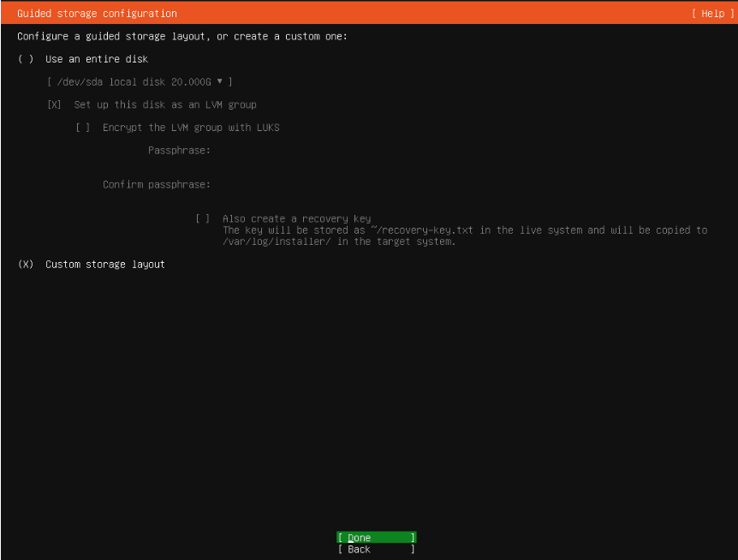The image size is (738, 560).
Task: Open the Help menu in header
Action: tap(712, 14)
